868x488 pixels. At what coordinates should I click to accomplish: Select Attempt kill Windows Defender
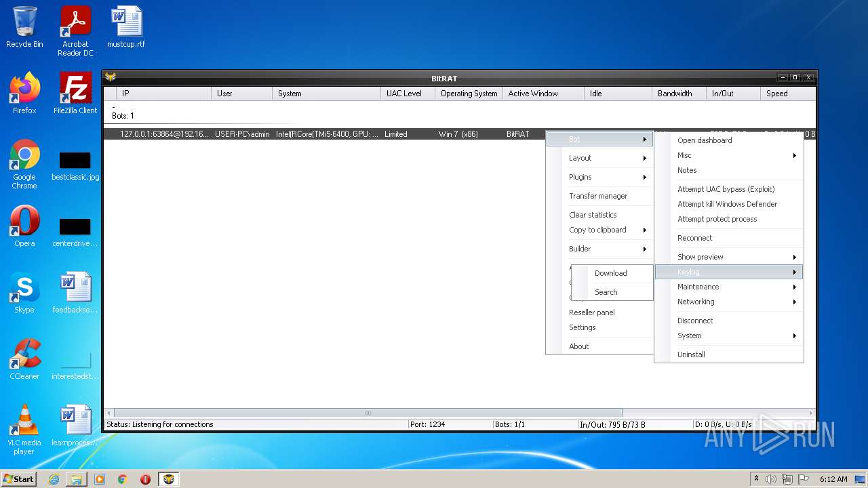[729, 204]
